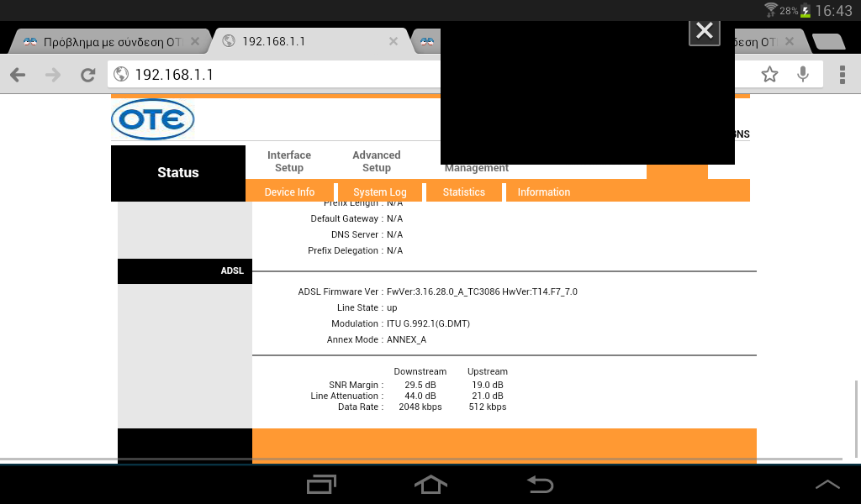Click the upstream SNR margin 19.0 dB

tap(487, 385)
